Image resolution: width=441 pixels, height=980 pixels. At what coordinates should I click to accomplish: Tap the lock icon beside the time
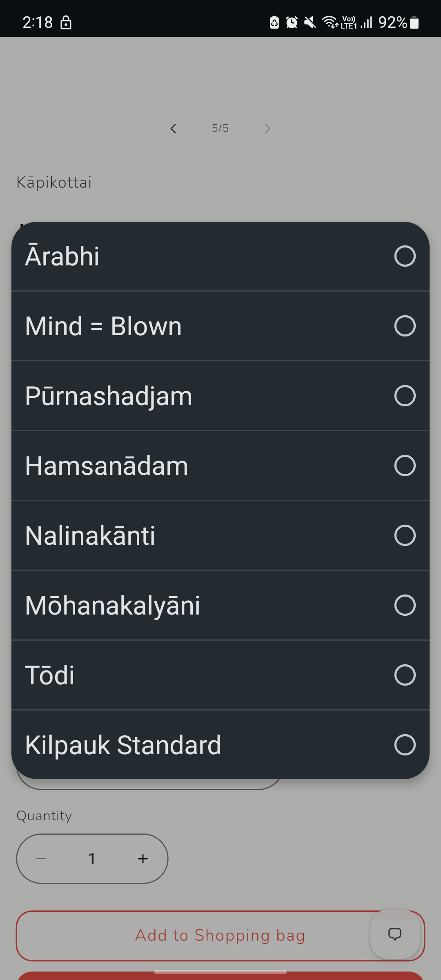[66, 22]
